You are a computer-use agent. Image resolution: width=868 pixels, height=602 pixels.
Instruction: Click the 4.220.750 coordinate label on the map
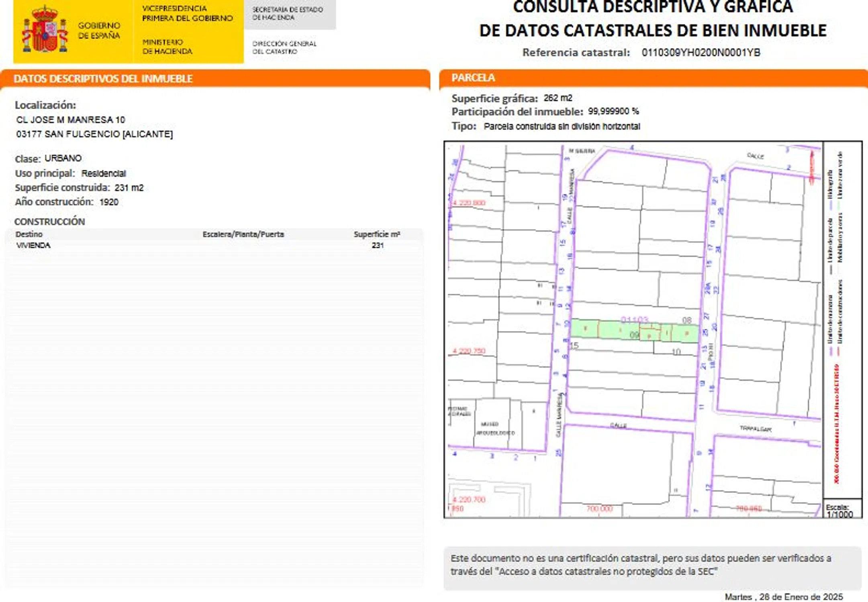click(x=468, y=351)
